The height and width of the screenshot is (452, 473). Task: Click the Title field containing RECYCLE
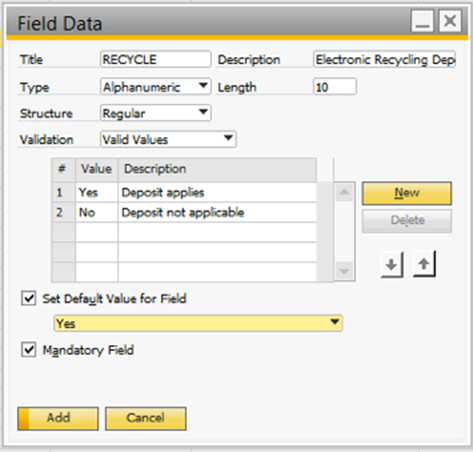(x=156, y=59)
